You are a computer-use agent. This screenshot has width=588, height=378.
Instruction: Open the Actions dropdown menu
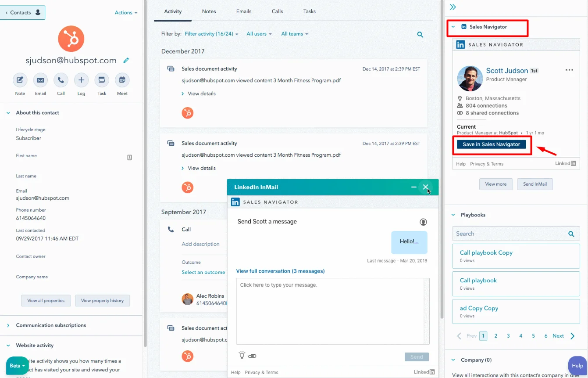pos(125,12)
